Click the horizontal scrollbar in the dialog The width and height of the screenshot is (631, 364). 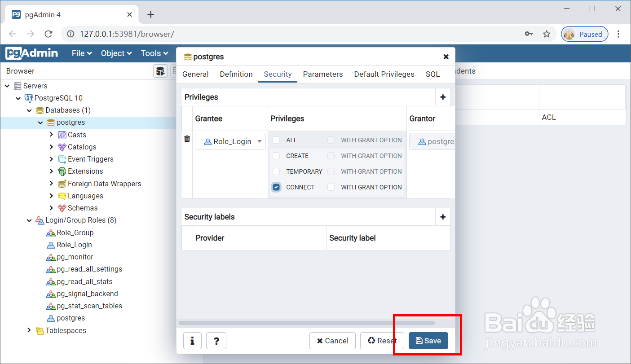tap(306, 323)
